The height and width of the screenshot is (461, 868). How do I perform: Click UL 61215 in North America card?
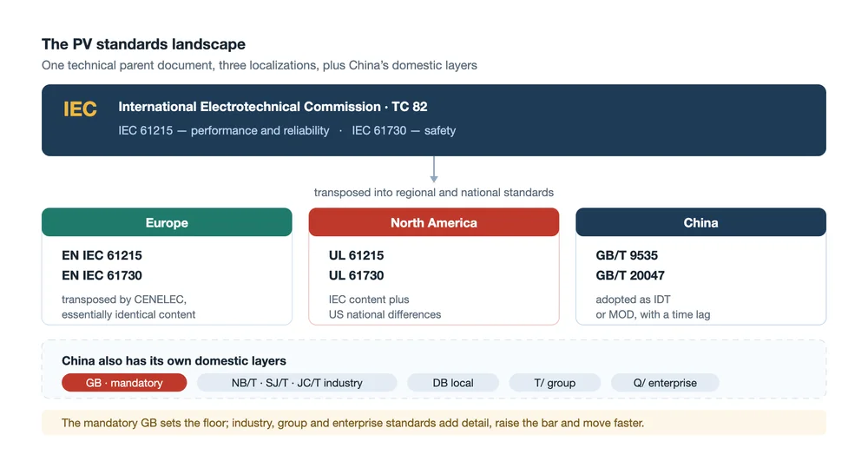[356, 255]
